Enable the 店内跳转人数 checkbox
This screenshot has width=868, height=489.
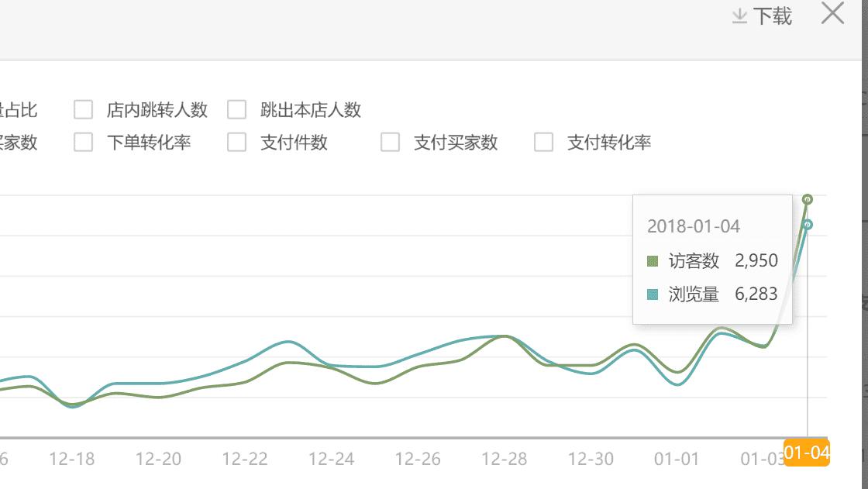point(83,110)
